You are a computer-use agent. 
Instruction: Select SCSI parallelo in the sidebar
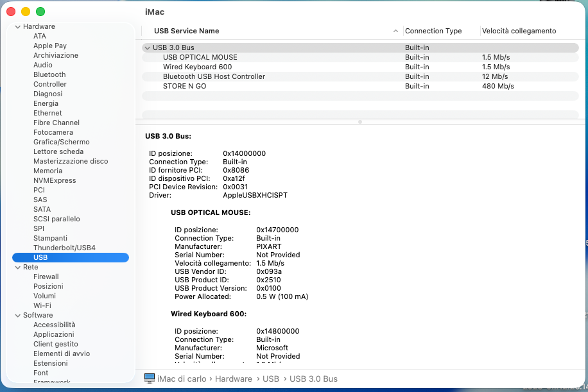pos(56,219)
